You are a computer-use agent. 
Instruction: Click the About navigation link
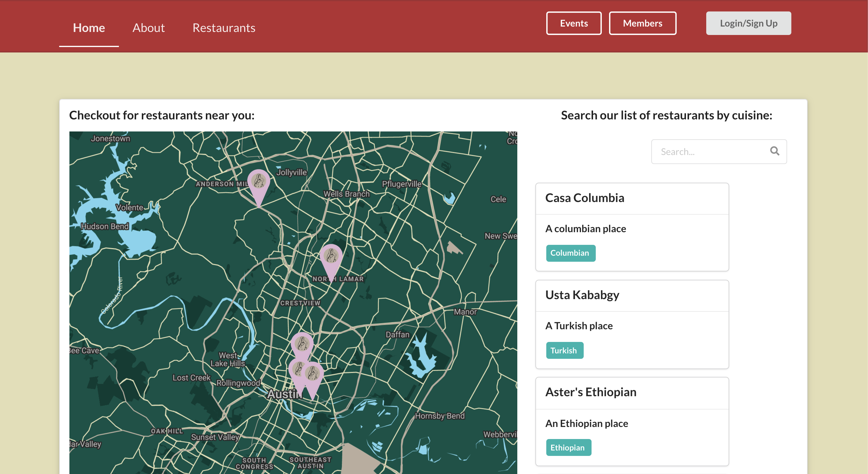click(149, 27)
